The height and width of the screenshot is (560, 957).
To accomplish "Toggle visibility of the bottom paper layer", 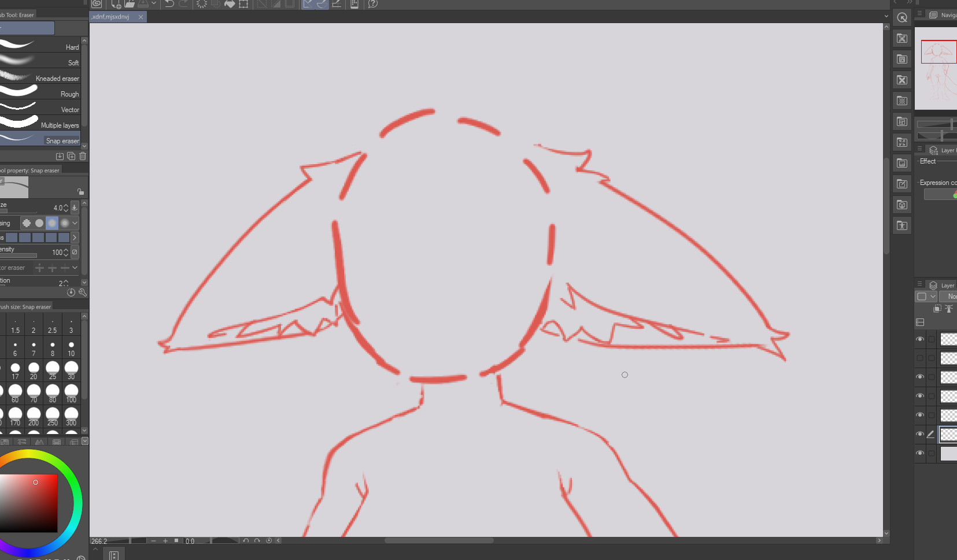I will pos(920,453).
